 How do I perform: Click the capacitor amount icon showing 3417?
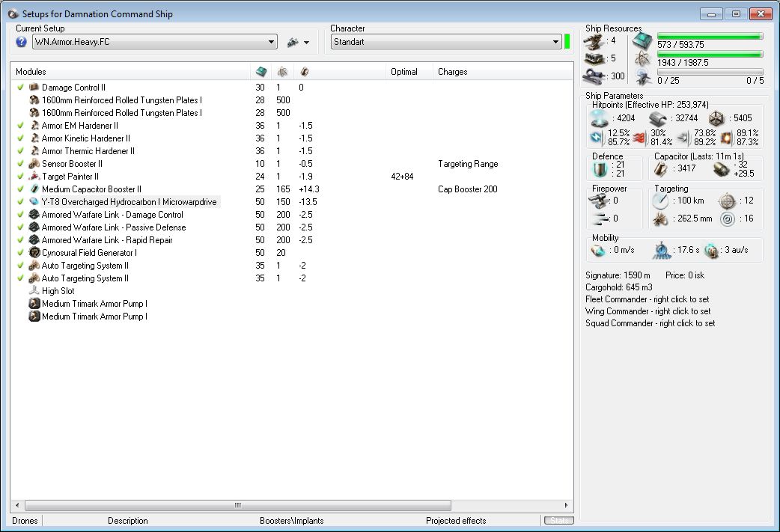click(661, 169)
